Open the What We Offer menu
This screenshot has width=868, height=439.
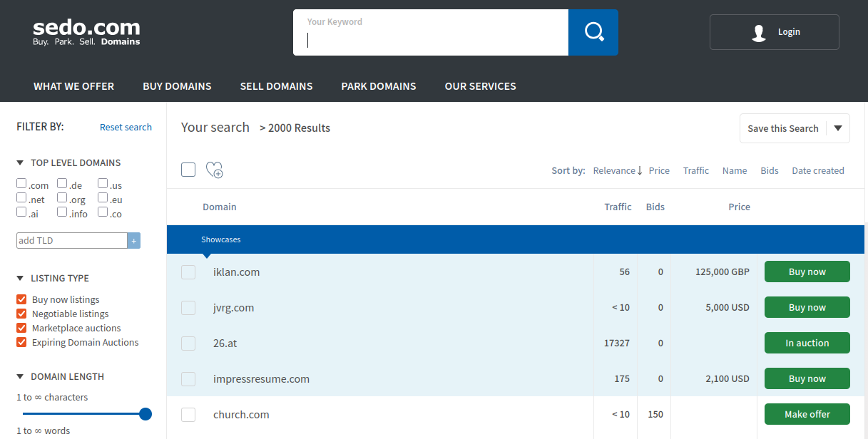[x=73, y=86]
